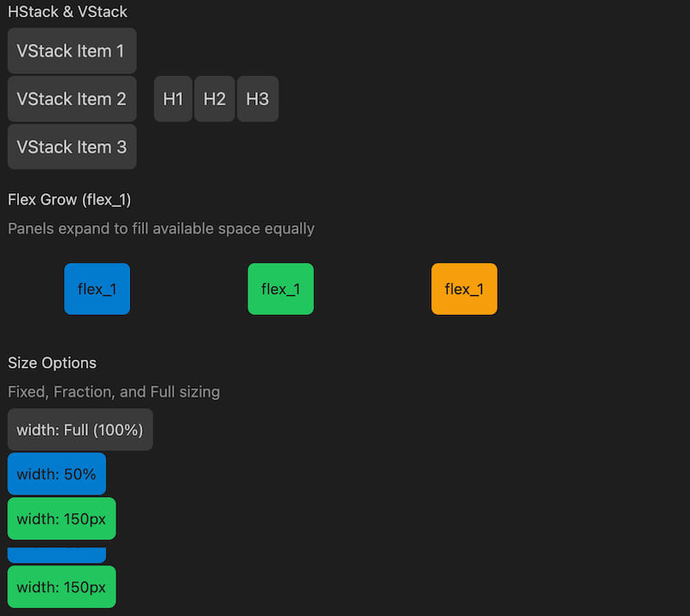Click the blue flex_1 panel
690x616 pixels.
pos(97,289)
